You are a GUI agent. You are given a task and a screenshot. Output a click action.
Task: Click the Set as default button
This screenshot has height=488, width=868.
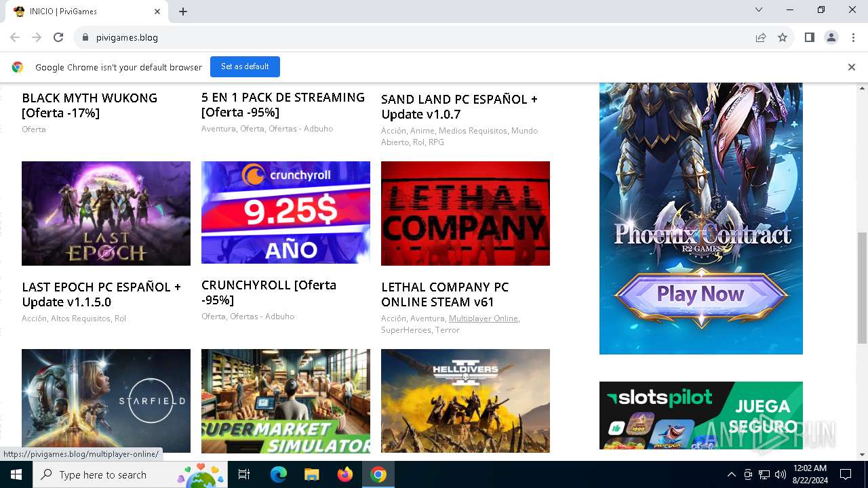[x=245, y=67]
